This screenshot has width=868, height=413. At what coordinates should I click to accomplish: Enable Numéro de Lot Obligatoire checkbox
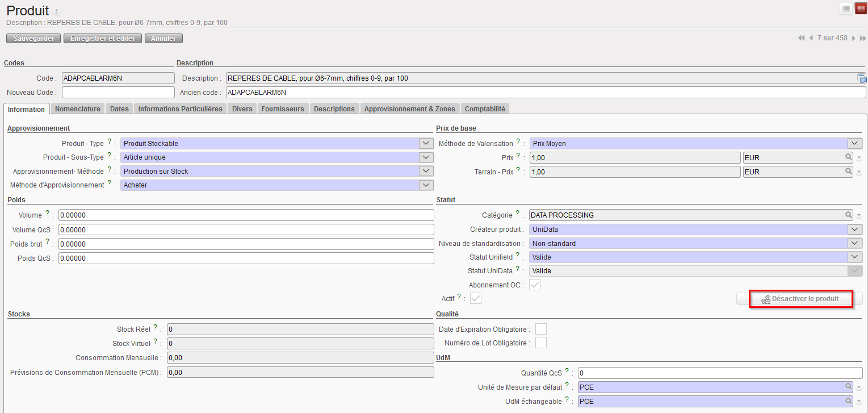click(541, 343)
